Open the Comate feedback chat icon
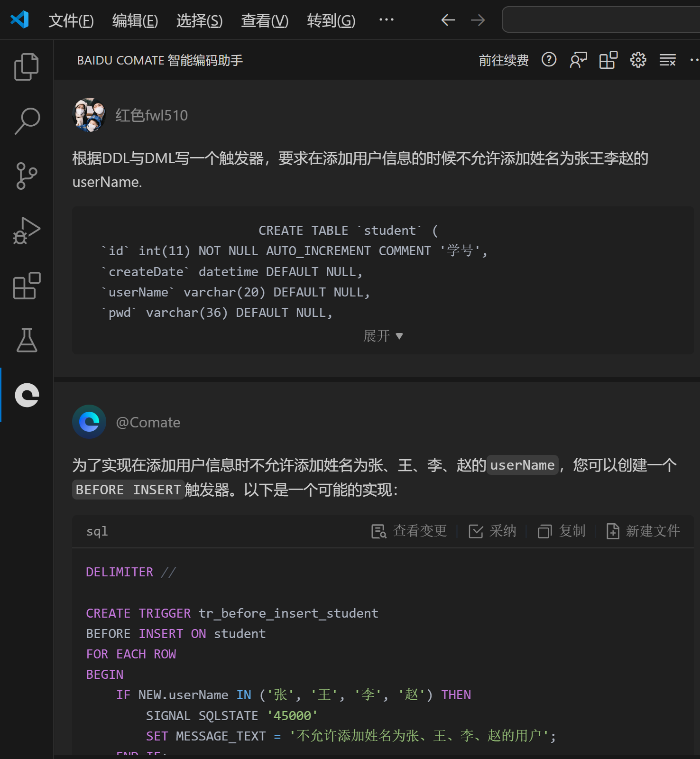Viewport: 700px width, 759px height. [x=579, y=60]
